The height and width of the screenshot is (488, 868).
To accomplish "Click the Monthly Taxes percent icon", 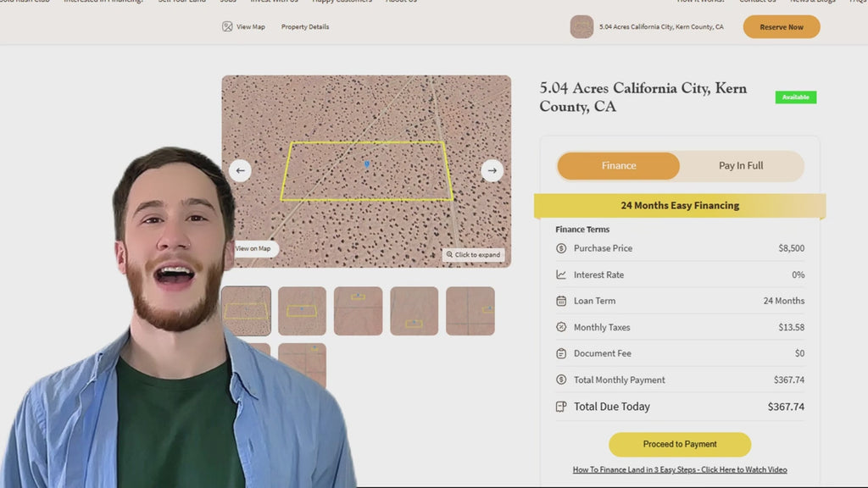I will tap(561, 327).
